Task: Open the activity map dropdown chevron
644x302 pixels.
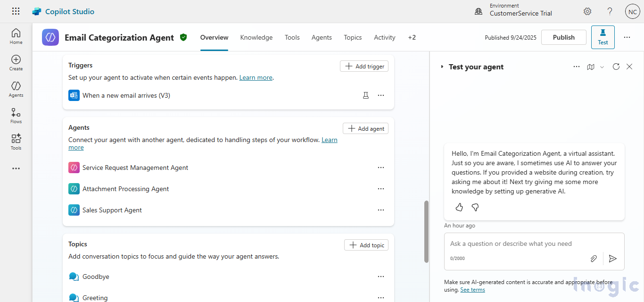Action: (x=602, y=67)
